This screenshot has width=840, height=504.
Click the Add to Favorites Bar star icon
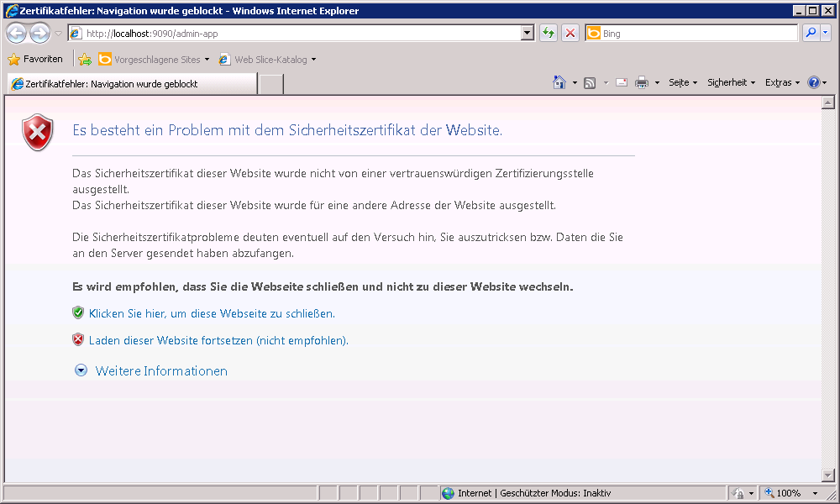pyautogui.click(x=84, y=60)
